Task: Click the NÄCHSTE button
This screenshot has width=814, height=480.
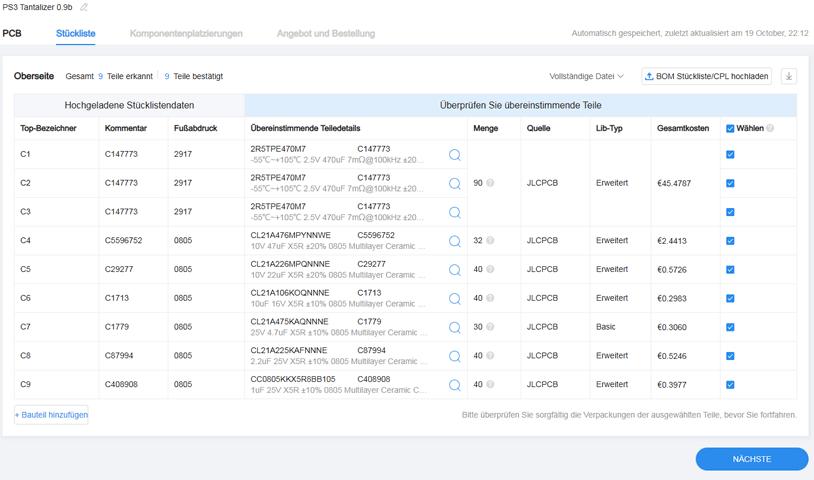Action: (751, 459)
